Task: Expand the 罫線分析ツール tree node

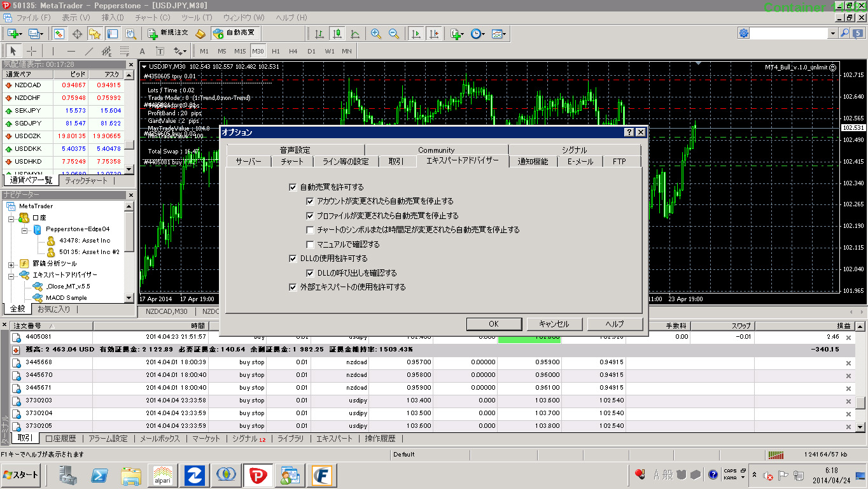Action: pyautogui.click(x=11, y=264)
